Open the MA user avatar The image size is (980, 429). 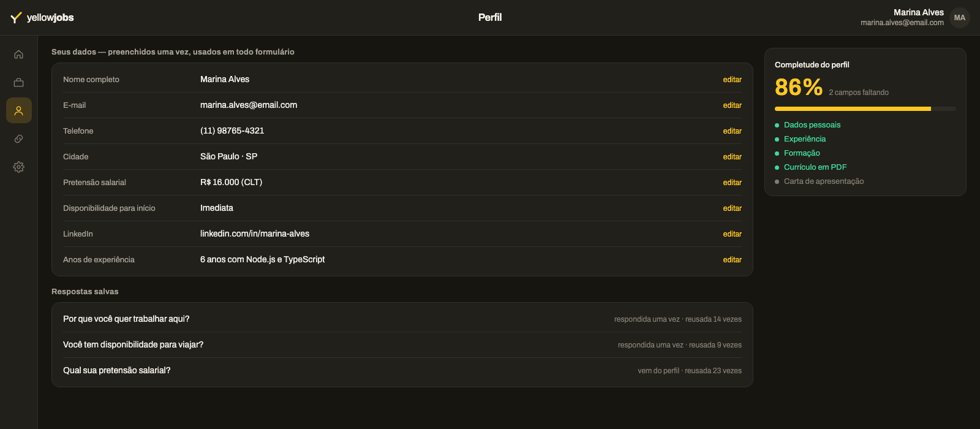(960, 18)
